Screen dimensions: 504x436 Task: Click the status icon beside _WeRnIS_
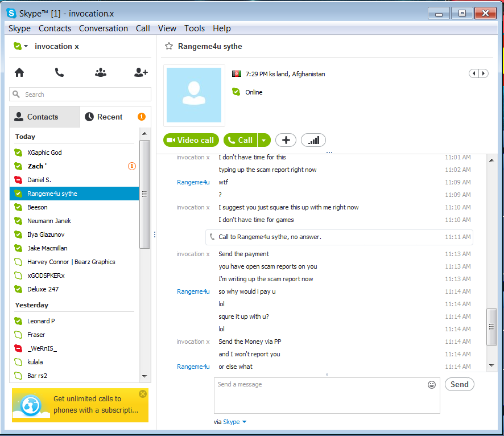[x=18, y=348]
